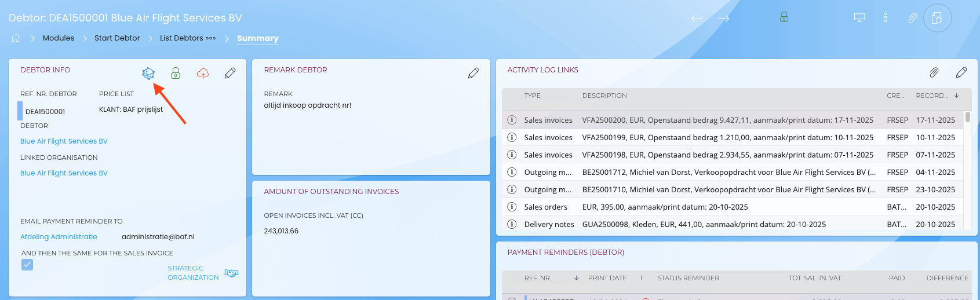Click 'Delivery notes' type cell
This screenshot has height=300, width=980.
coord(549,224)
